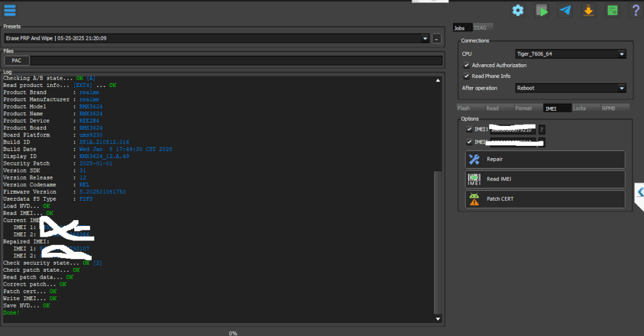Open the green log notes icon

pyautogui.click(x=612, y=10)
